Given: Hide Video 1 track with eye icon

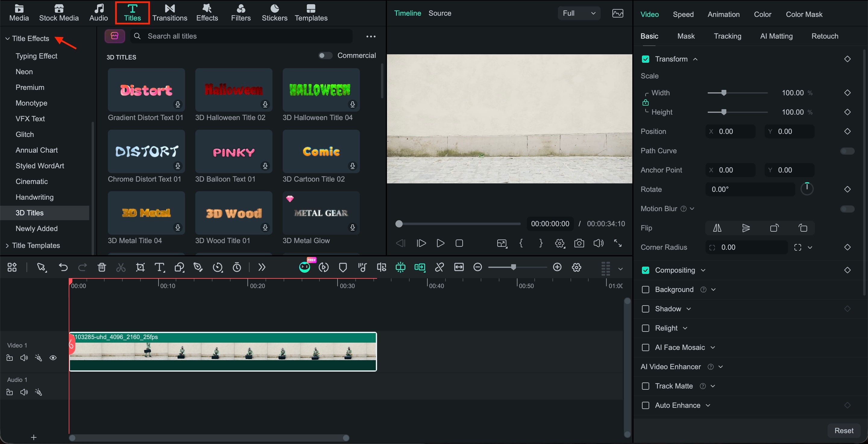Looking at the screenshot, I should coord(53,358).
